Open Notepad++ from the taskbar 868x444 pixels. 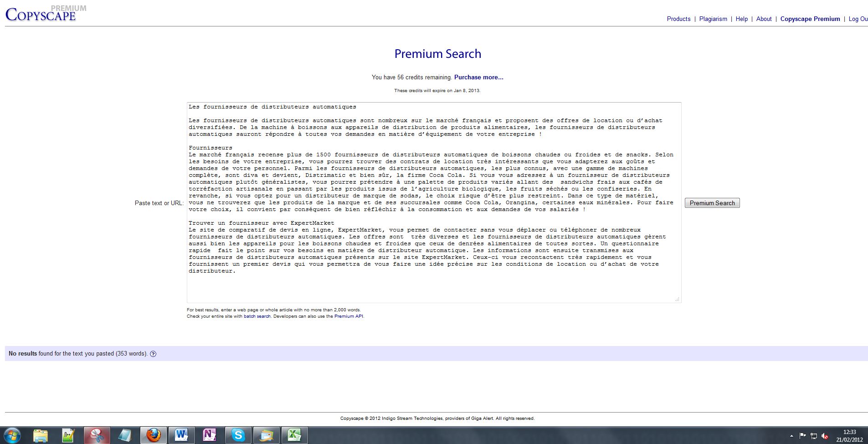pos(68,435)
